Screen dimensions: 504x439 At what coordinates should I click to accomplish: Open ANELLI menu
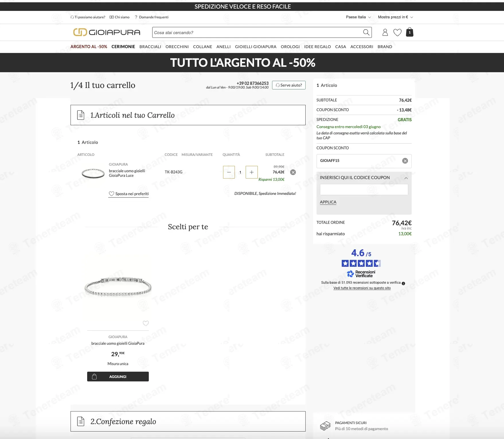tap(224, 47)
